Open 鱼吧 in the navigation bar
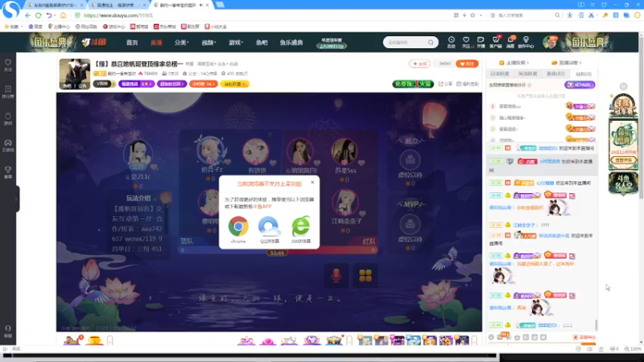Image resolution: width=644 pixels, height=362 pixels. pos(262,43)
